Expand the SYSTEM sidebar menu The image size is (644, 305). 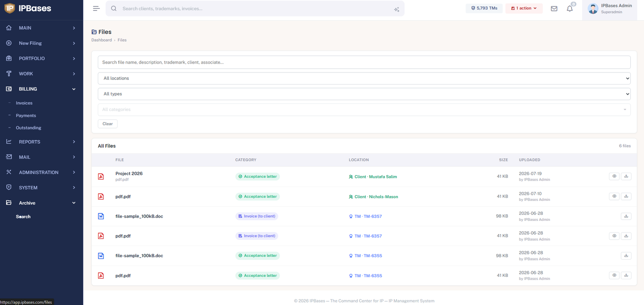click(x=41, y=188)
